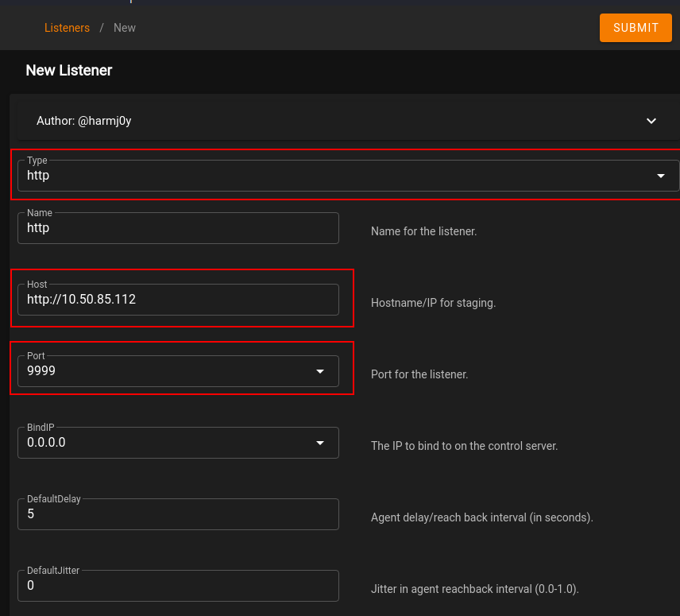Go back to Listeners via breadcrumb
This screenshot has height=616, width=680.
pos(67,28)
